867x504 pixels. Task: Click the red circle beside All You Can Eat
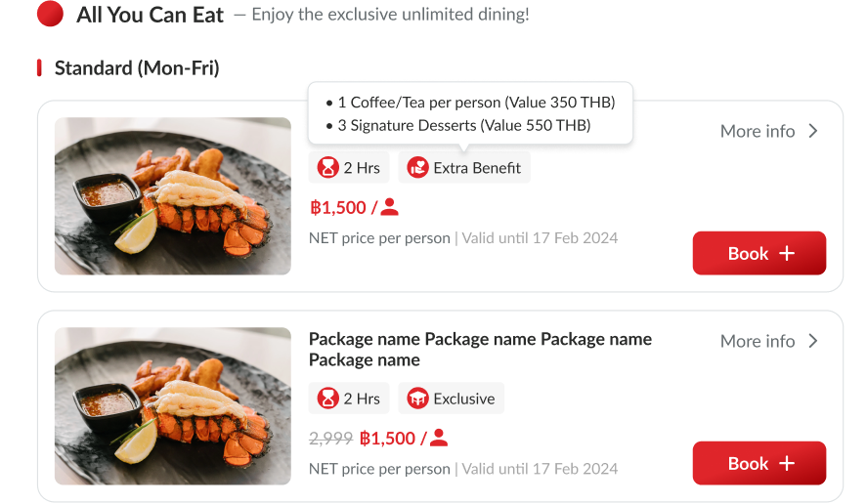coord(50,15)
